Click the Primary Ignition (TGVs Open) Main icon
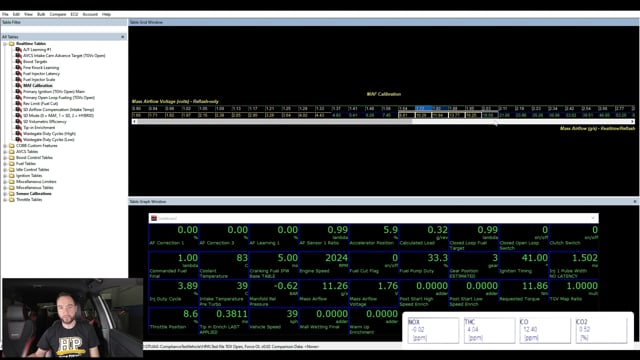The width and height of the screenshot is (640, 360). 18,91
